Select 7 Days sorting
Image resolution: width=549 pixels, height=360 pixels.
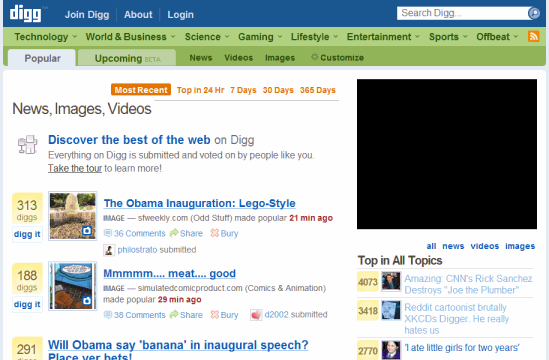tap(243, 90)
